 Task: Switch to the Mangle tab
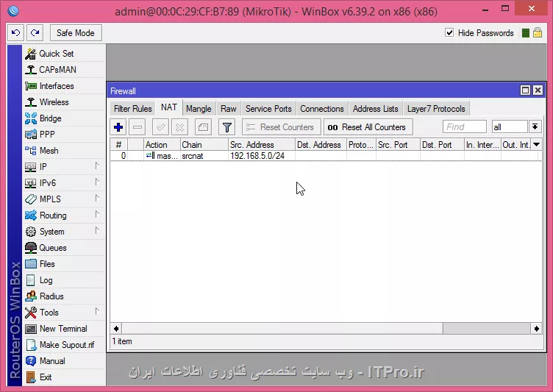point(199,109)
